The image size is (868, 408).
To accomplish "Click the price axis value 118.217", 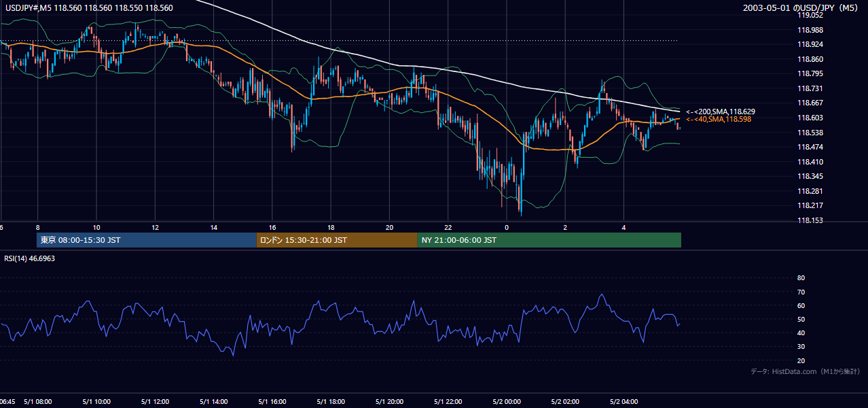I will [x=810, y=205].
